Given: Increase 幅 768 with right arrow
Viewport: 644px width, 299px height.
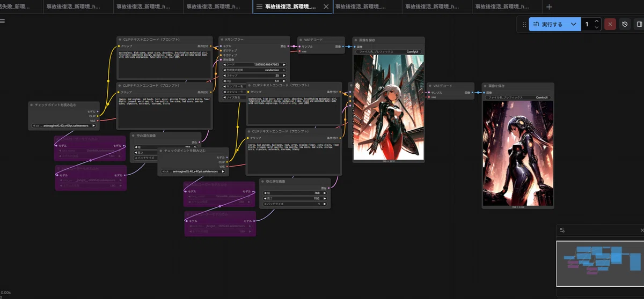Looking at the screenshot, I should point(325,193).
